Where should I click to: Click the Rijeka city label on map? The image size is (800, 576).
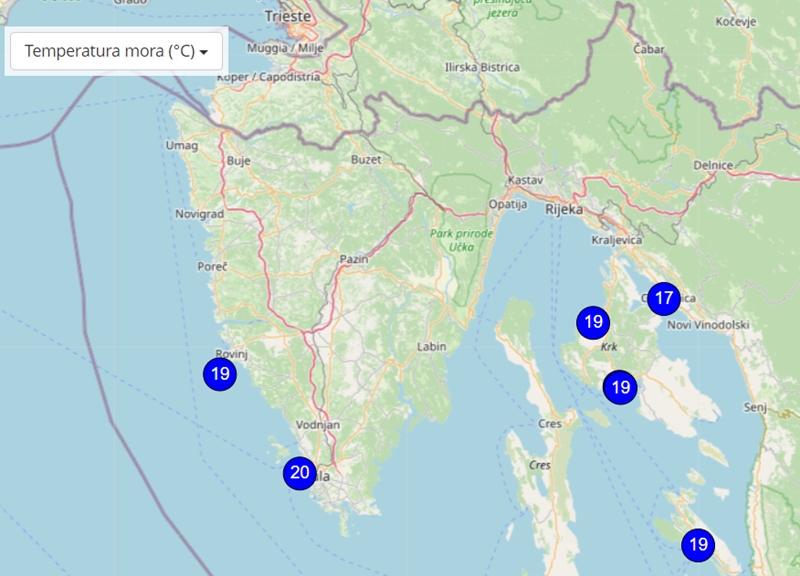tap(564, 209)
